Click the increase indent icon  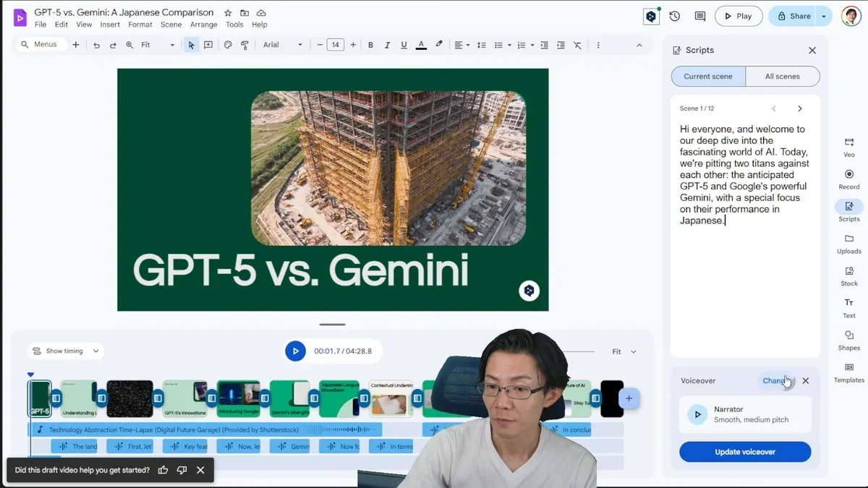(561, 45)
